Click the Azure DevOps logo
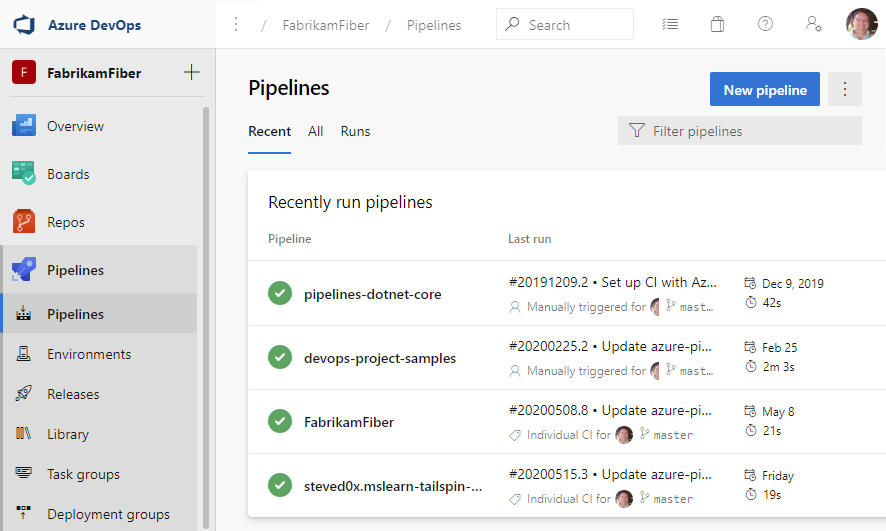The image size is (886, 531). [x=24, y=25]
